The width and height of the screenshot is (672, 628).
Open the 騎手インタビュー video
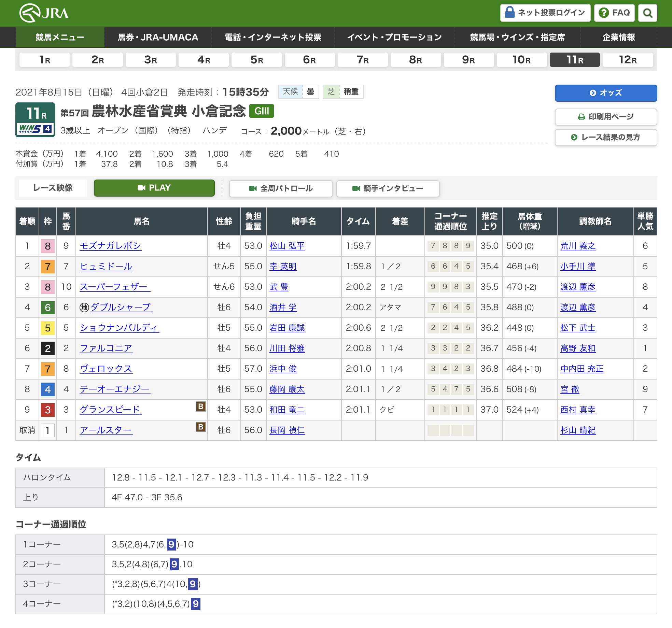[x=388, y=188]
